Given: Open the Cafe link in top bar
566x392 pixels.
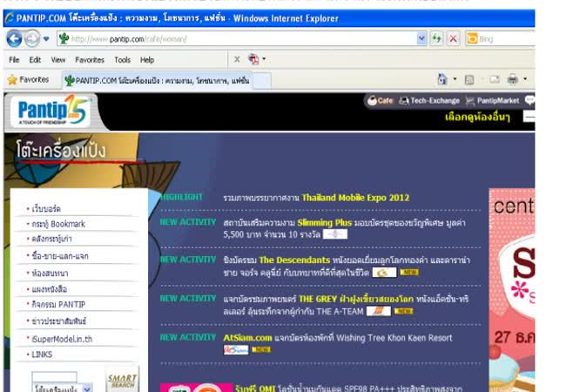Looking at the screenshot, I should 381,101.
